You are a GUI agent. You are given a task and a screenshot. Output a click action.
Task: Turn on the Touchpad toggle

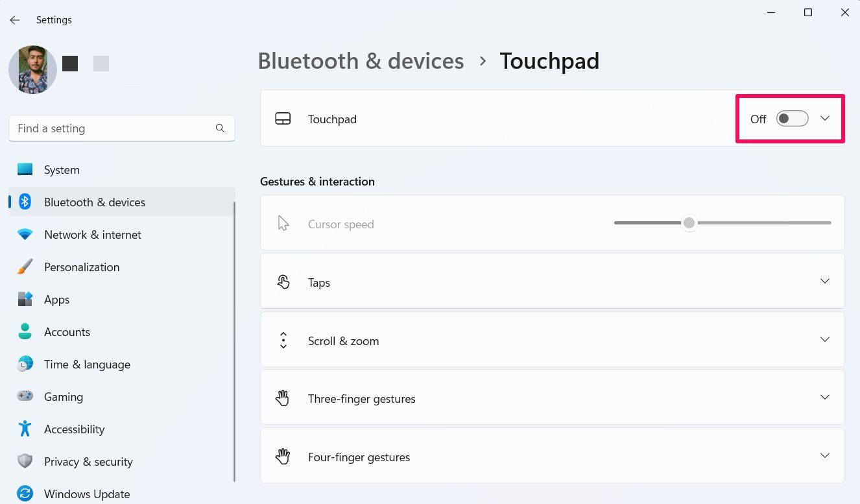(x=792, y=119)
